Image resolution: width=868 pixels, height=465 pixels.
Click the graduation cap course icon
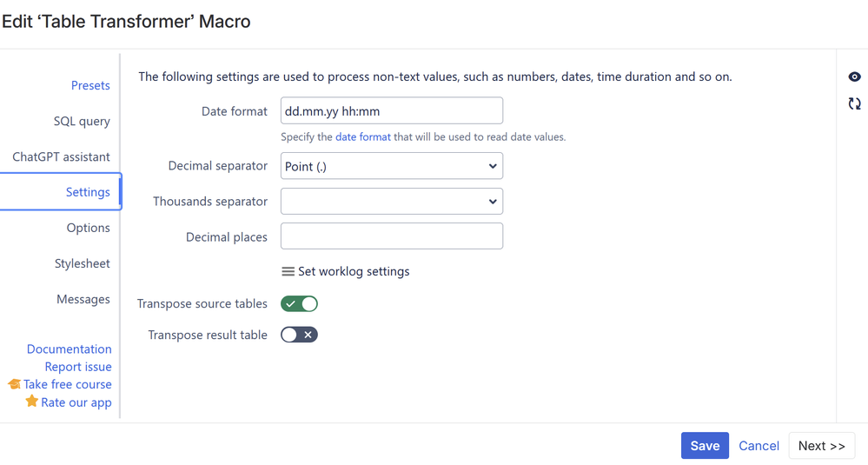[14, 384]
